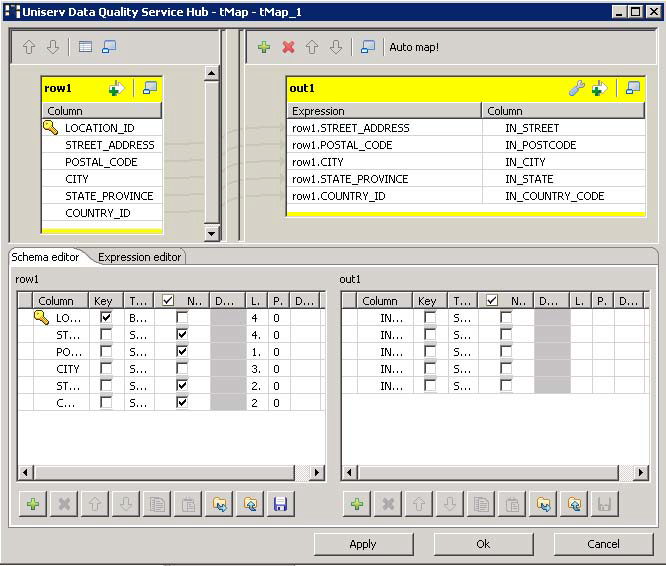
Task: Add a column to row1 schema
Action: (x=33, y=505)
